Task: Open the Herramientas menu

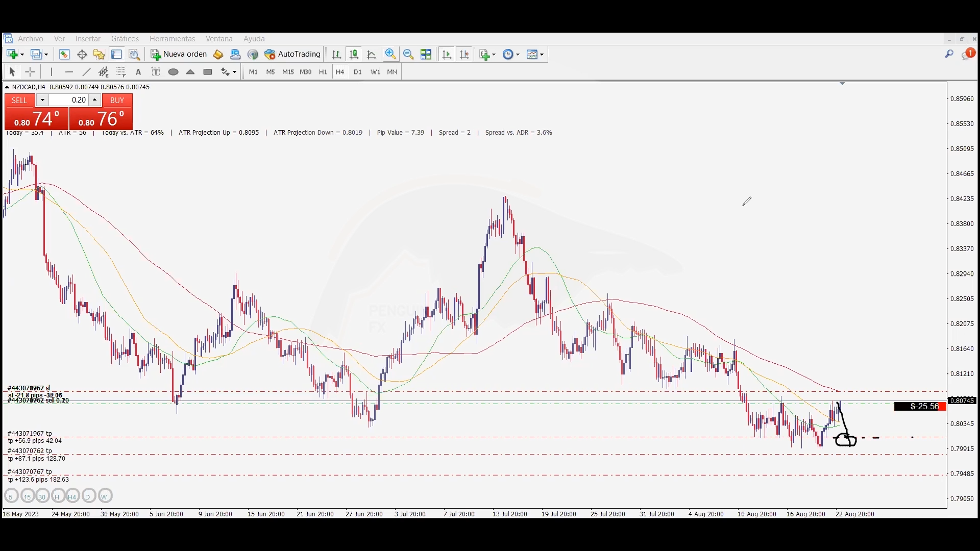Action: click(x=172, y=39)
